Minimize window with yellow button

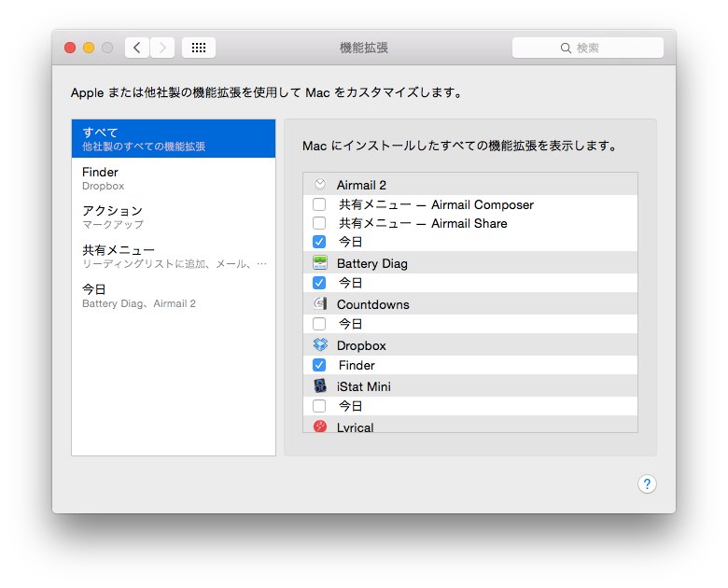tap(89, 48)
